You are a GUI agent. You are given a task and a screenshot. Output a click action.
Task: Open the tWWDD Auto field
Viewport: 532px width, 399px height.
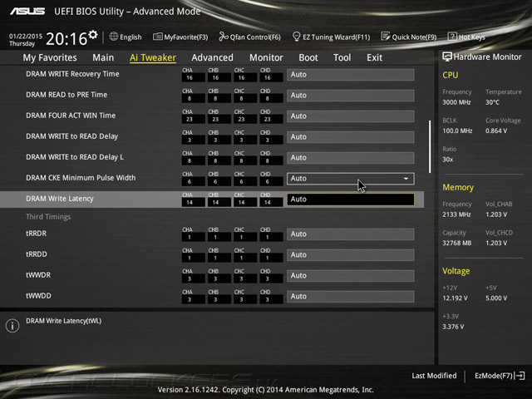[351, 296]
